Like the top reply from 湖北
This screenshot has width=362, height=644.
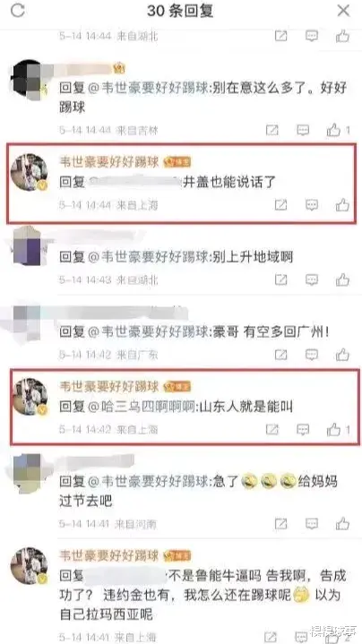point(342,36)
